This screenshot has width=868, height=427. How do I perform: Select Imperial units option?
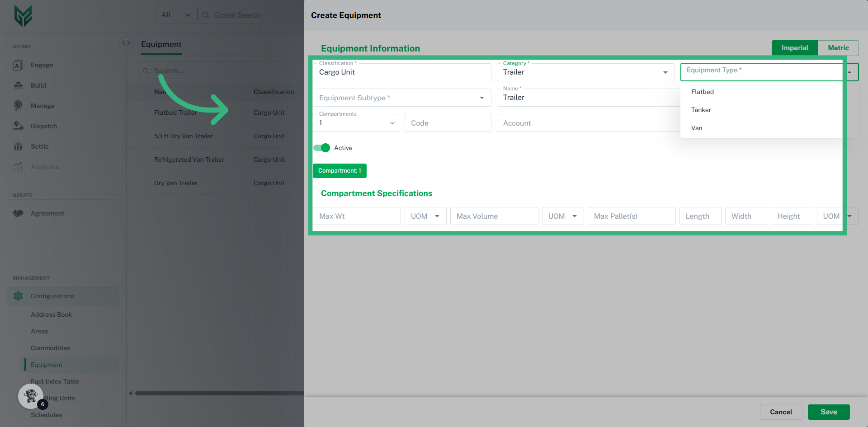(794, 48)
